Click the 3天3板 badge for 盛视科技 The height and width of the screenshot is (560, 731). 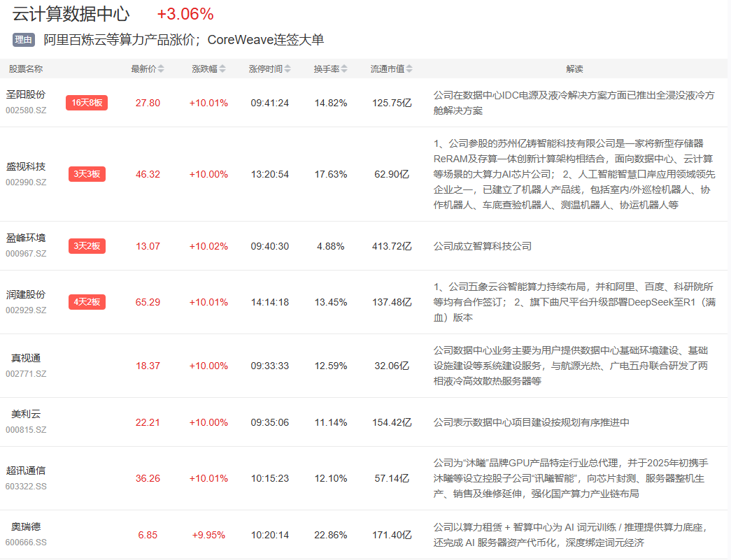pos(87,174)
